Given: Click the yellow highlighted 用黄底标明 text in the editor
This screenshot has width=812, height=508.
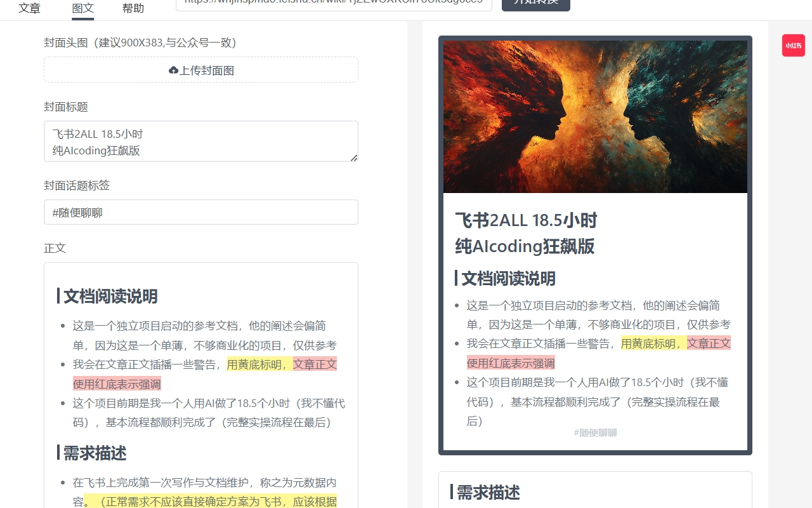Looking at the screenshot, I should tap(259, 364).
